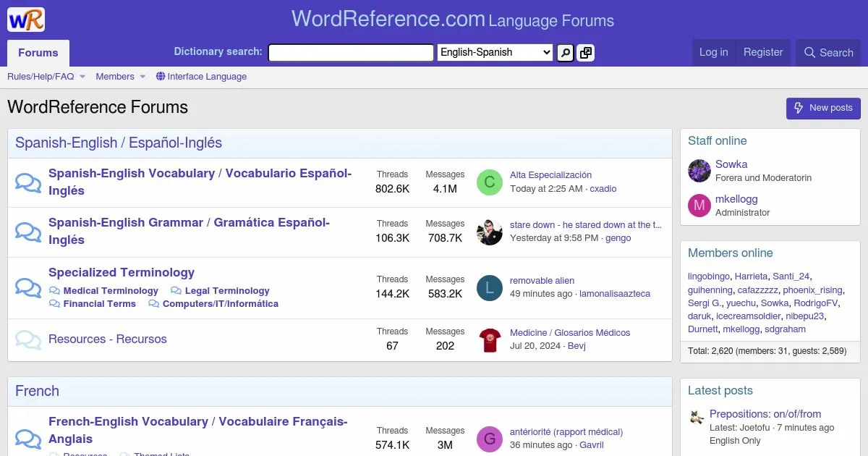Click the open-in-new-window icon beside the search
Screen dimensions: 868x456
pos(585,52)
